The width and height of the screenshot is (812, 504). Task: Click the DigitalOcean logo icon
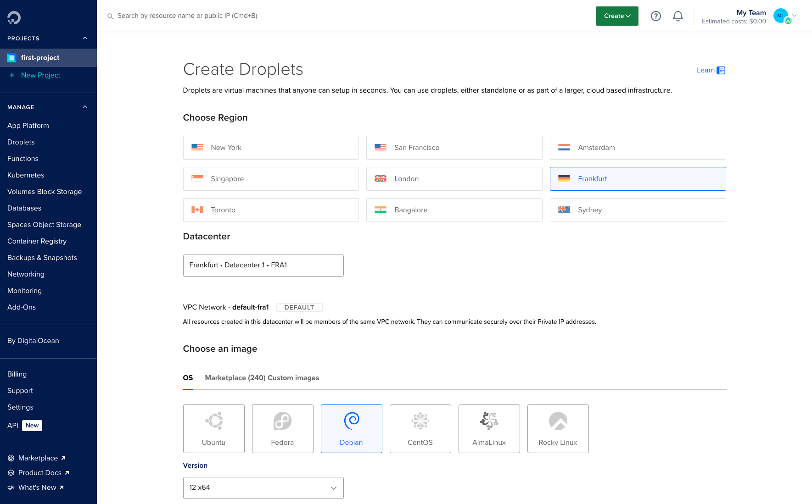pyautogui.click(x=14, y=17)
